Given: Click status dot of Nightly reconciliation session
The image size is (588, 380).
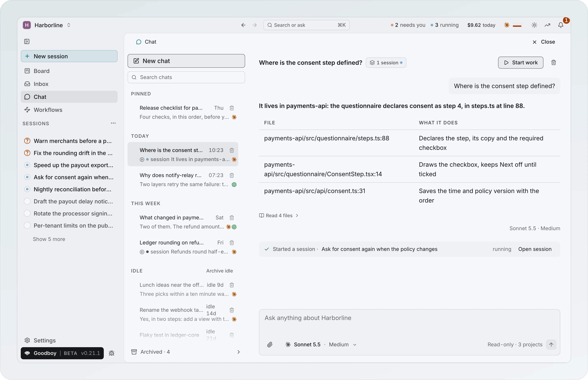Looking at the screenshot, I should (x=27, y=189).
